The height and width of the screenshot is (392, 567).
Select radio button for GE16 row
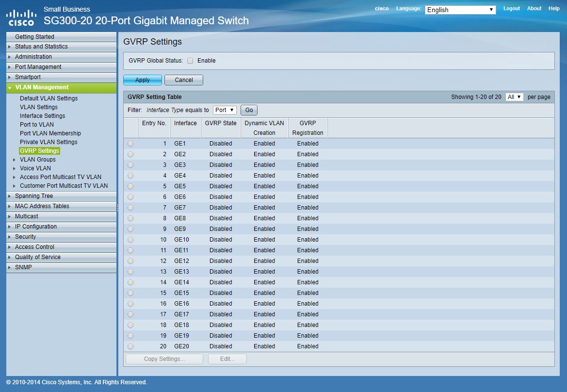click(x=130, y=304)
